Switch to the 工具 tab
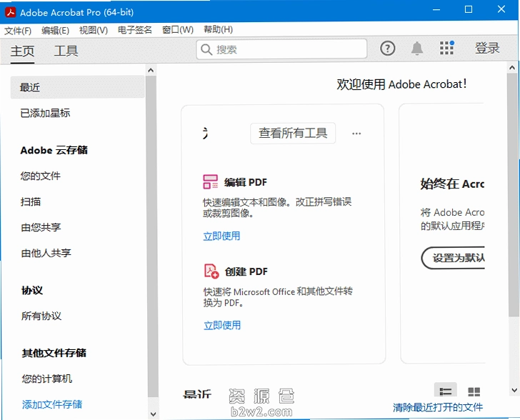 tap(66, 51)
